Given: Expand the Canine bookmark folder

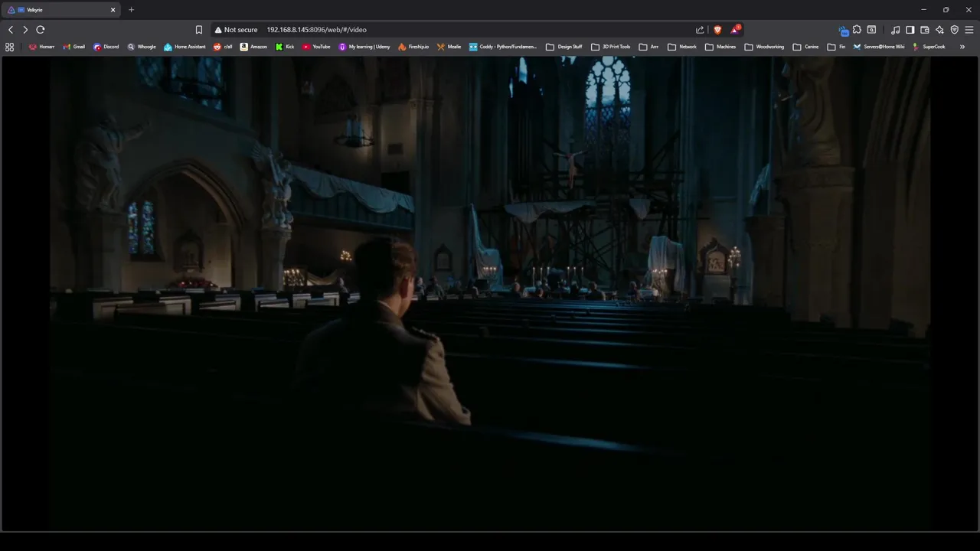Looking at the screenshot, I should pos(805,47).
